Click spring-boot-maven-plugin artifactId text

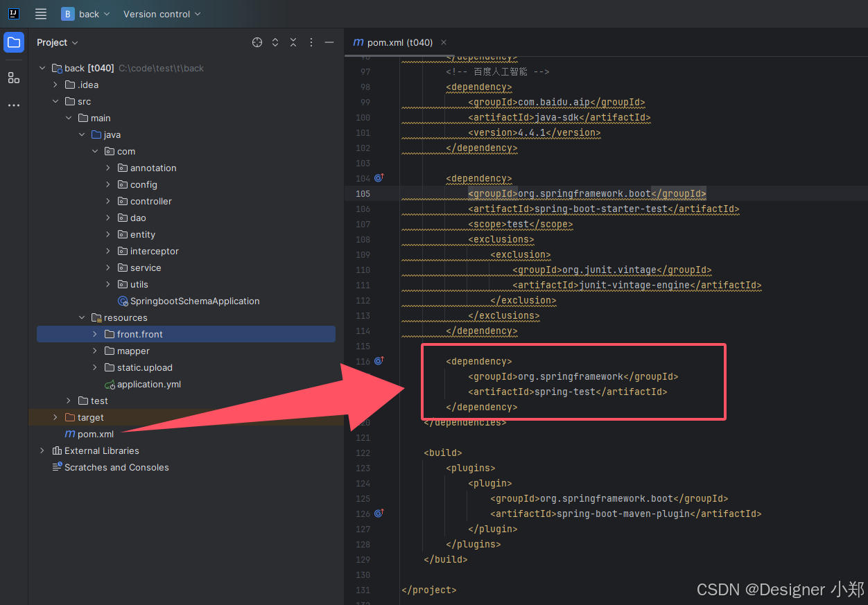[623, 514]
